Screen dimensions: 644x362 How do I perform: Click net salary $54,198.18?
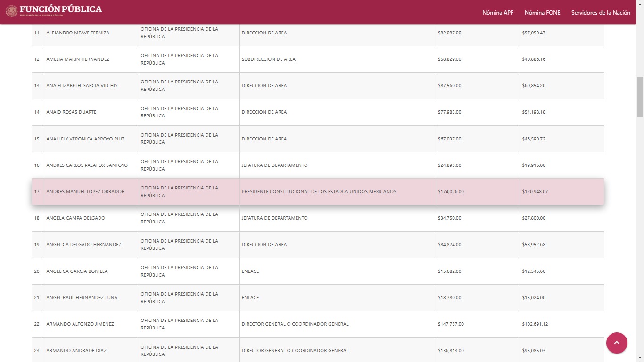pyautogui.click(x=534, y=112)
